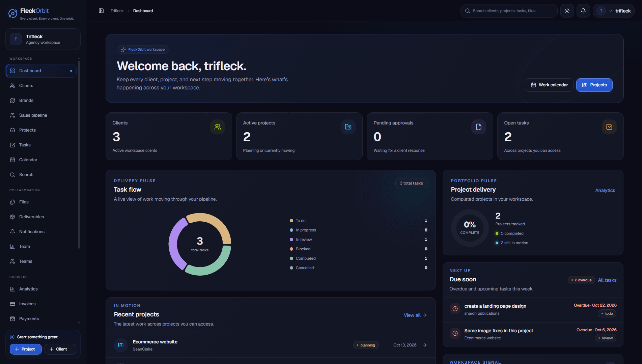Click the Notifications bell icon in sidebar
This screenshot has height=364, width=642.
point(12,232)
